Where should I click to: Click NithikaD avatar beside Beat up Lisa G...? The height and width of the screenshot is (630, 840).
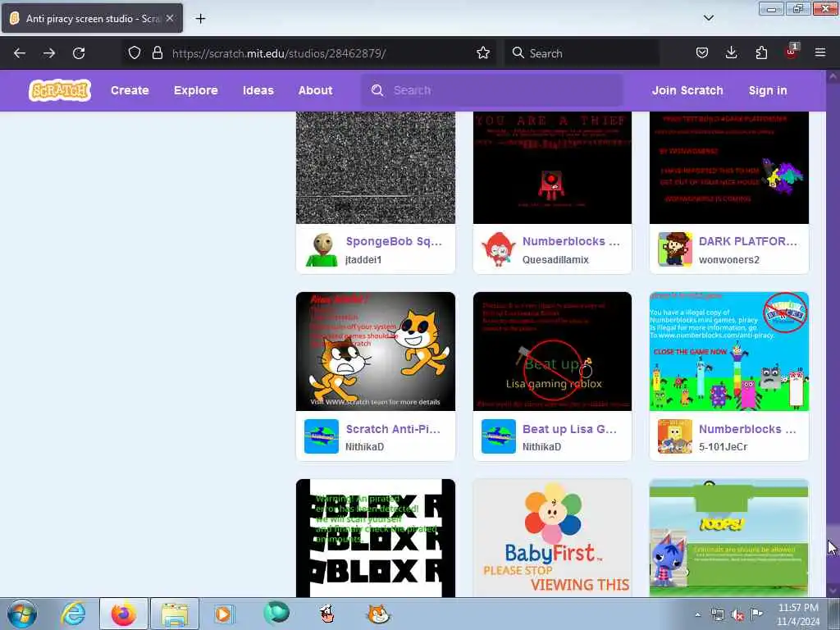tap(499, 436)
